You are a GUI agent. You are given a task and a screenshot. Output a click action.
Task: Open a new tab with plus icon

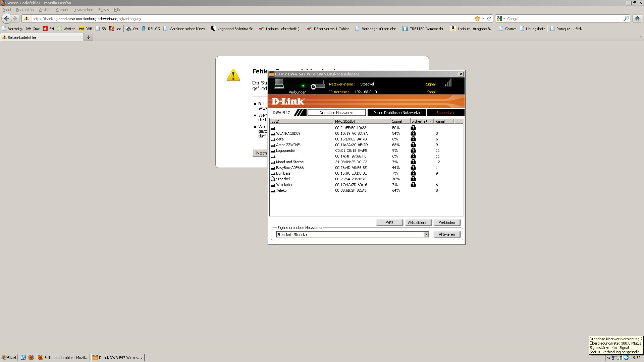click(x=89, y=37)
